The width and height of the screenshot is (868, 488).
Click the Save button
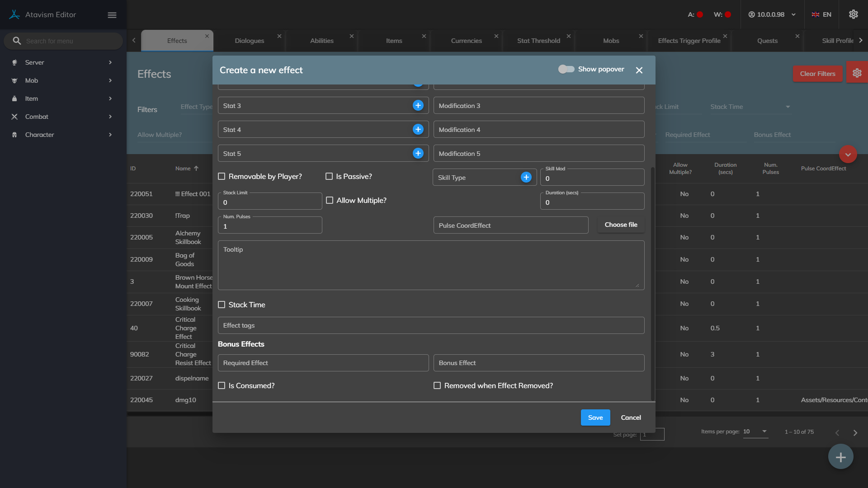[x=595, y=418]
